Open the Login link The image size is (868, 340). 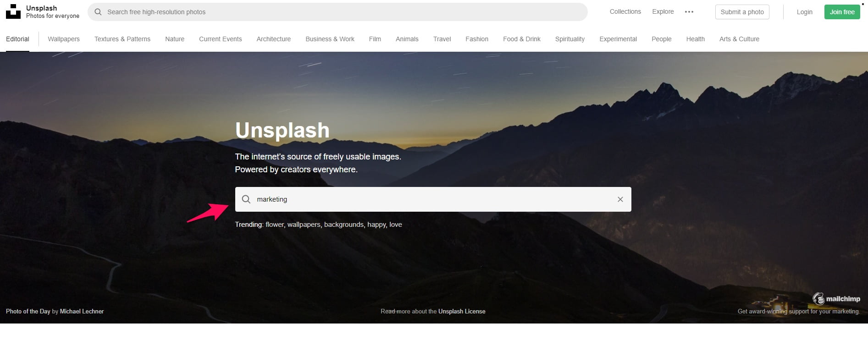click(804, 12)
